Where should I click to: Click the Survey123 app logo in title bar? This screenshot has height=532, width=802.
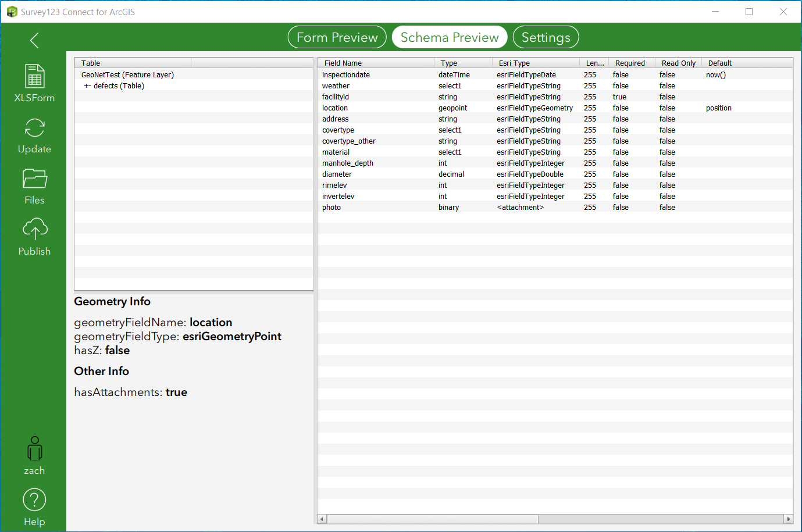(x=12, y=12)
